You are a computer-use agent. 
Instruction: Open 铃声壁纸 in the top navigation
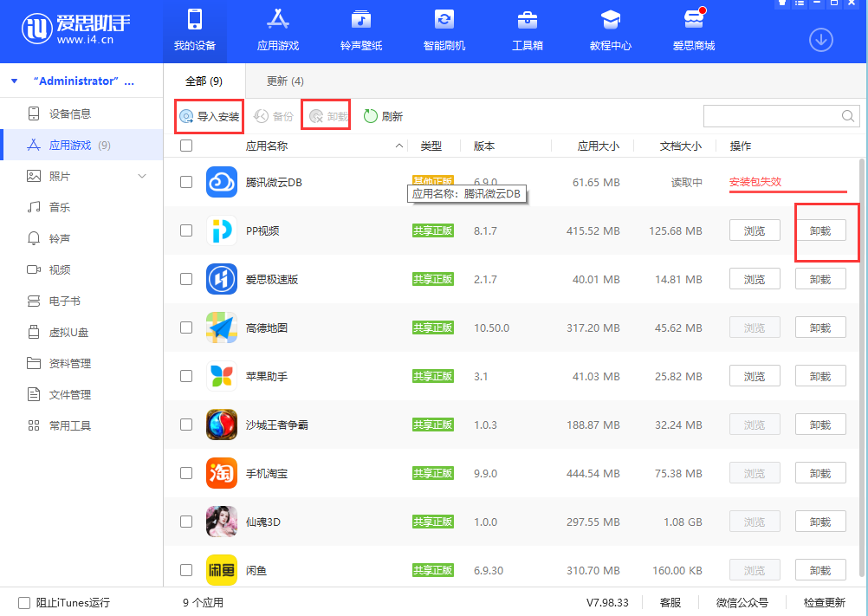click(x=361, y=31)
